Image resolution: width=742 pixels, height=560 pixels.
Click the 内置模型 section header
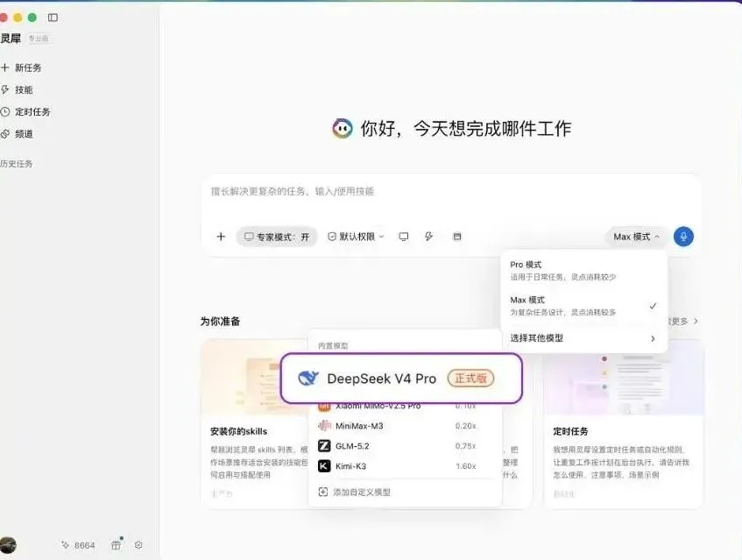pyautogui.click(x=333, y=345)
